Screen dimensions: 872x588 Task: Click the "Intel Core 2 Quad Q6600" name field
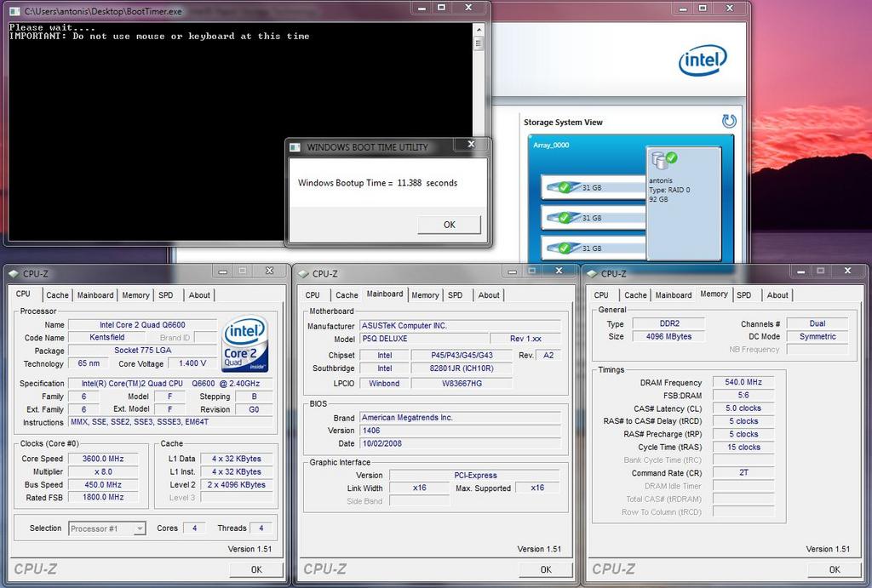coord(142,324)
